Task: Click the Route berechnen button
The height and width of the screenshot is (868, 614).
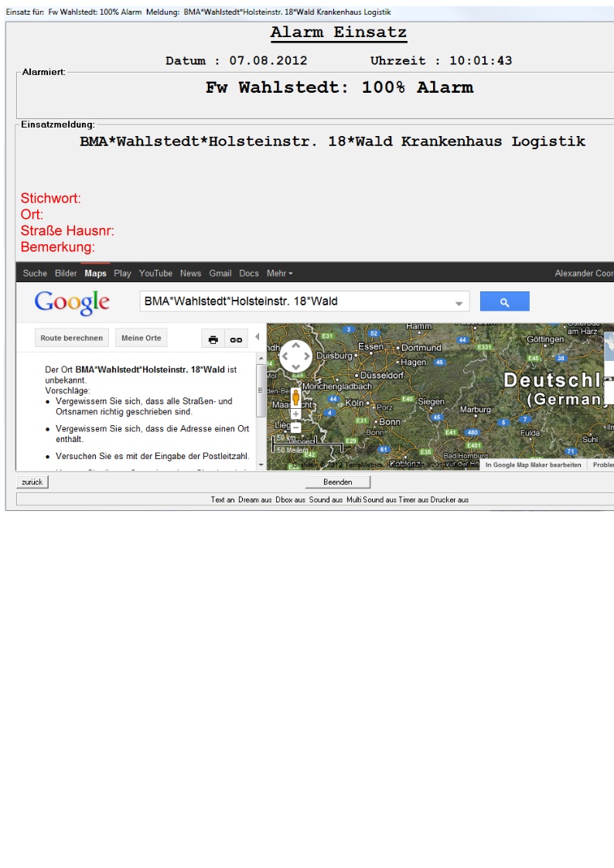Action: point(72,339)
